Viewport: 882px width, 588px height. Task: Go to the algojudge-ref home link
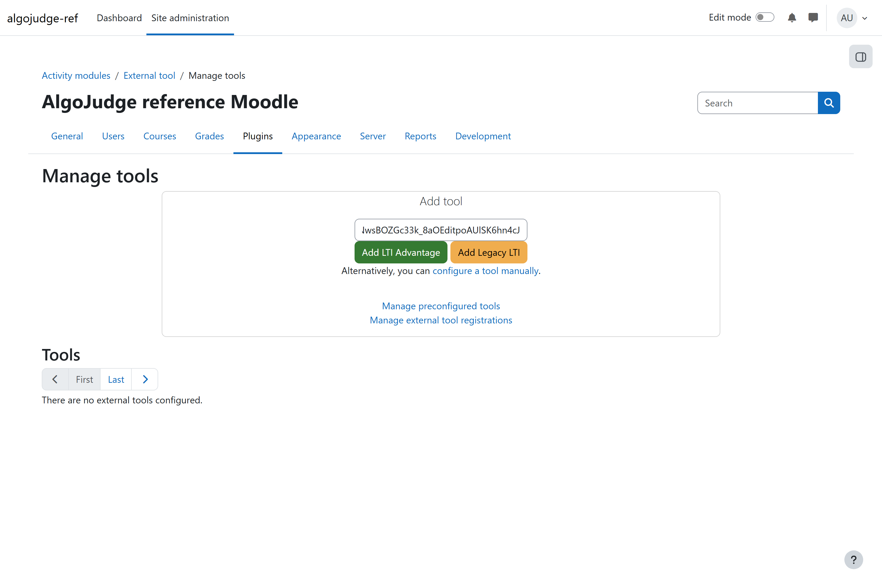pyautogui.click(x=42, y=18)
